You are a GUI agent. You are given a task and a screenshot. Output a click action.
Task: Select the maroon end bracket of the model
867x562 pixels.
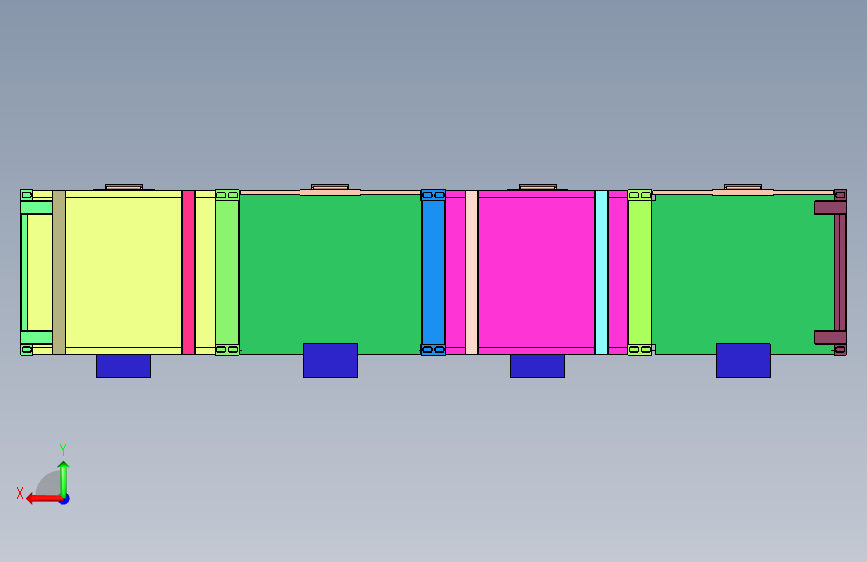tap(840, 272)
